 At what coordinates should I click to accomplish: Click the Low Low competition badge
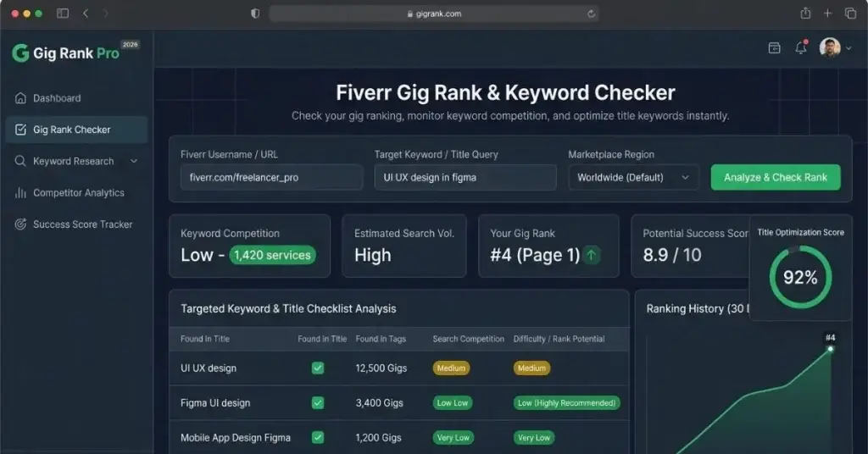pos(453,403)
